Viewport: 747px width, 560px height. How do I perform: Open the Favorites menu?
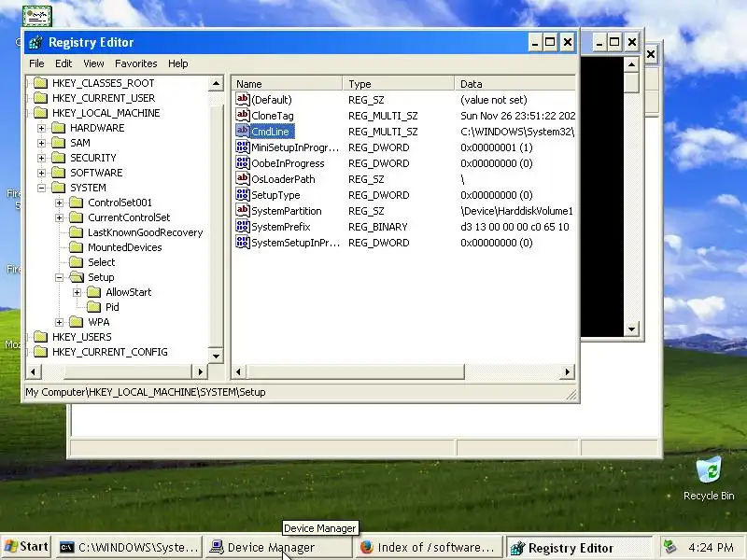(x=135, y=63)
